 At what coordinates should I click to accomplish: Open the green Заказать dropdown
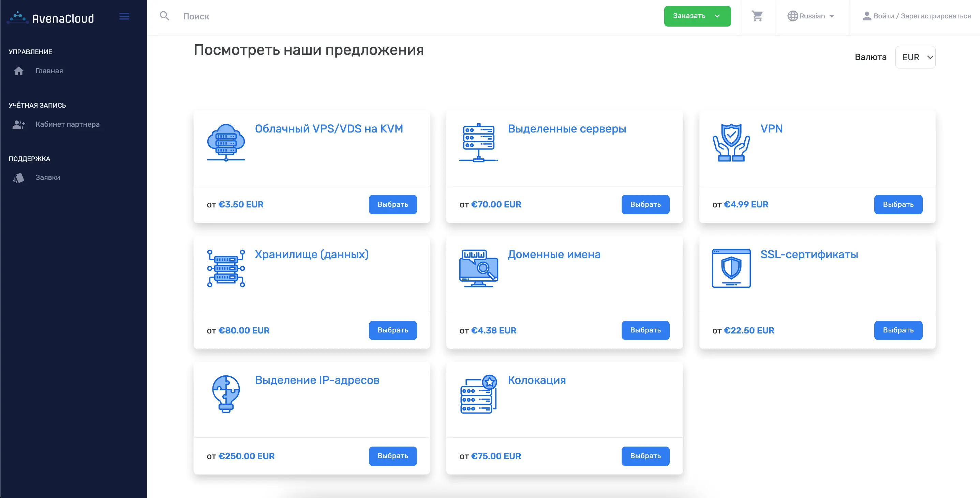(x=697, y=16)
